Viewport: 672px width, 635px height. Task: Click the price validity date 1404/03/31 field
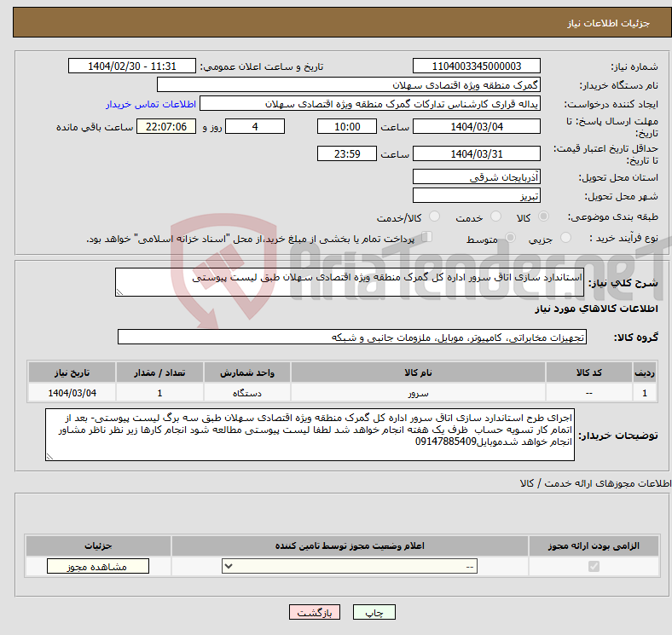[476, 153]
